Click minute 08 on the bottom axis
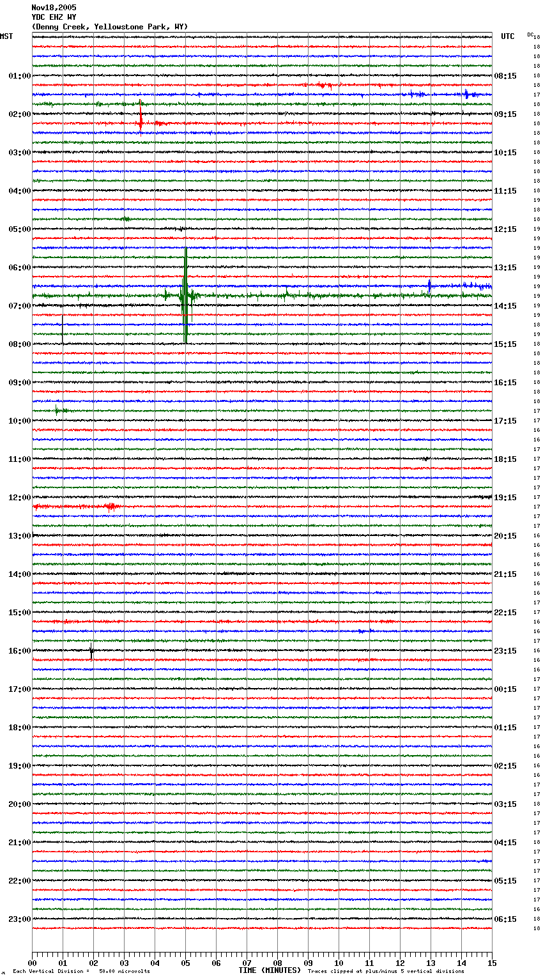 point(277,963)
